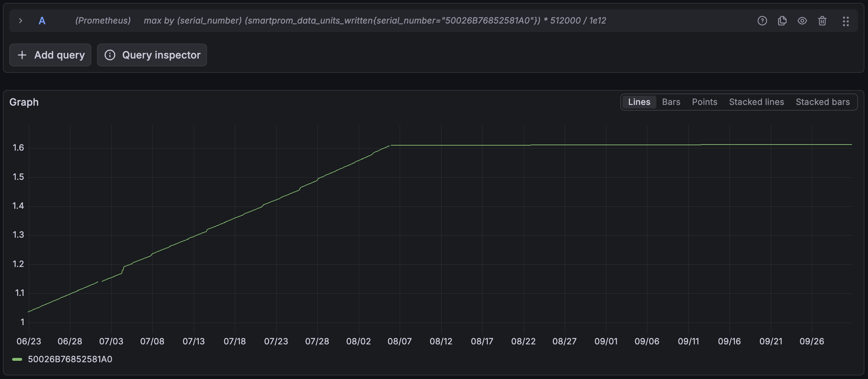The height and width of the screenshot is (379, 868).
Task: Choose Stacked bars graph style
Action: 823,102
